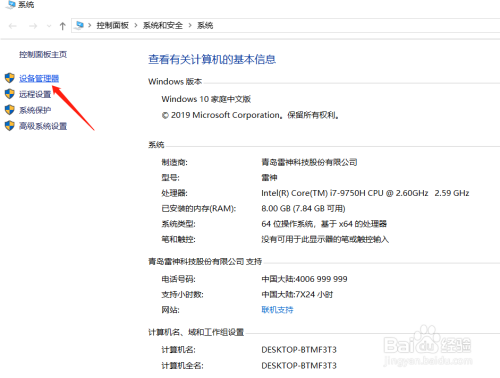
Task: Open the 系统和安全 breadcrumb
Action: point(163,25)
